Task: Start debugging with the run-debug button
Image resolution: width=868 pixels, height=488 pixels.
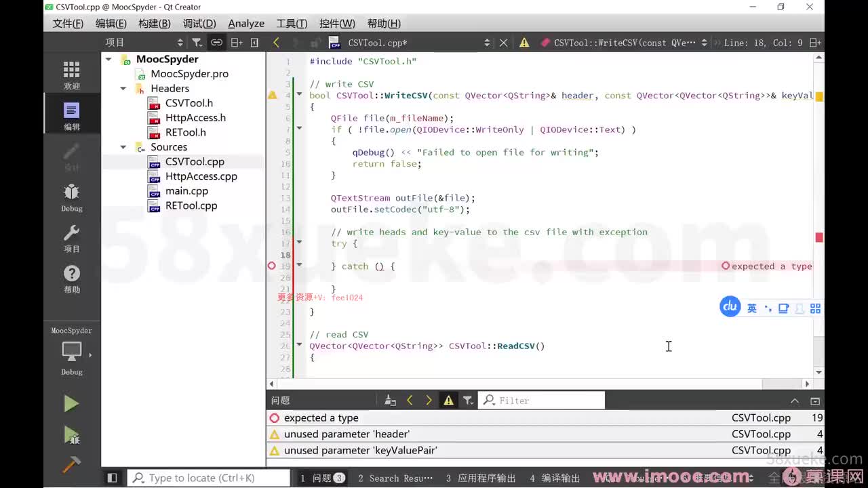Action: 71,434
